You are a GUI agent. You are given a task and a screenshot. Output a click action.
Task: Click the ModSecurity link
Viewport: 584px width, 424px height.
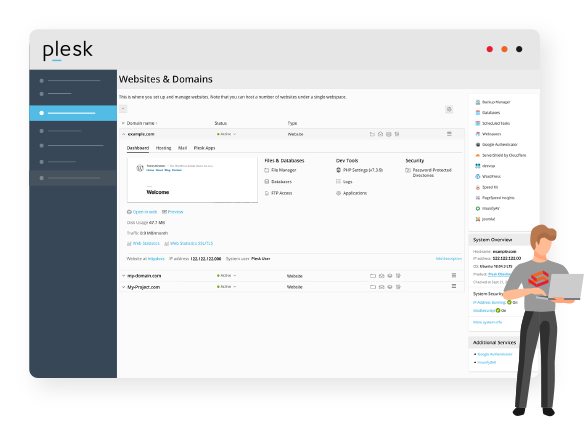(484, 310)
